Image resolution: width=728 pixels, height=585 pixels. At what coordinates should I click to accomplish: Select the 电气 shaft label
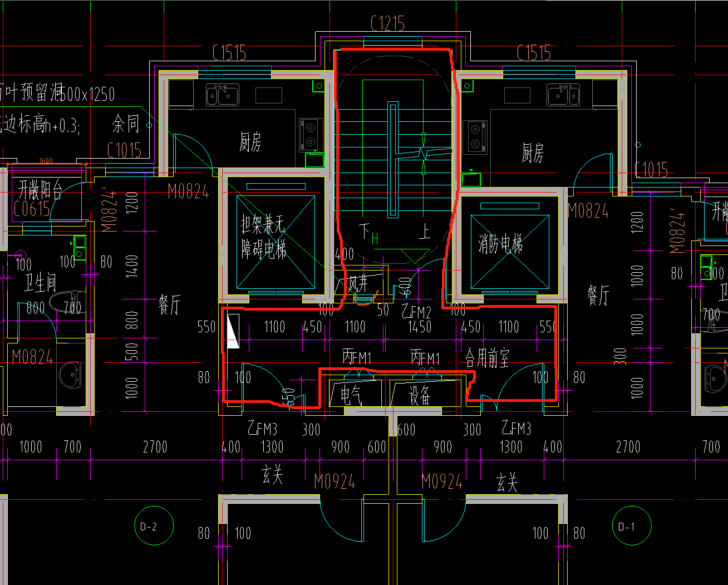(351, 395)
